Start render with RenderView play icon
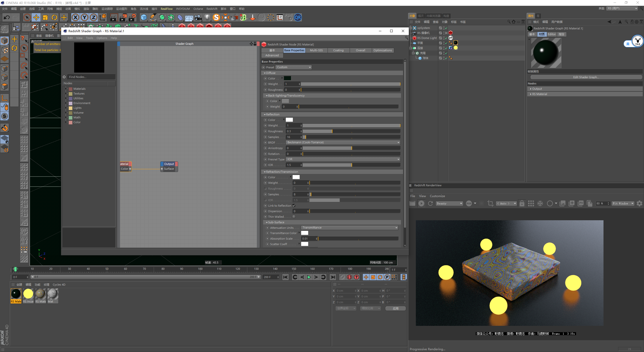 pos(421,203)
